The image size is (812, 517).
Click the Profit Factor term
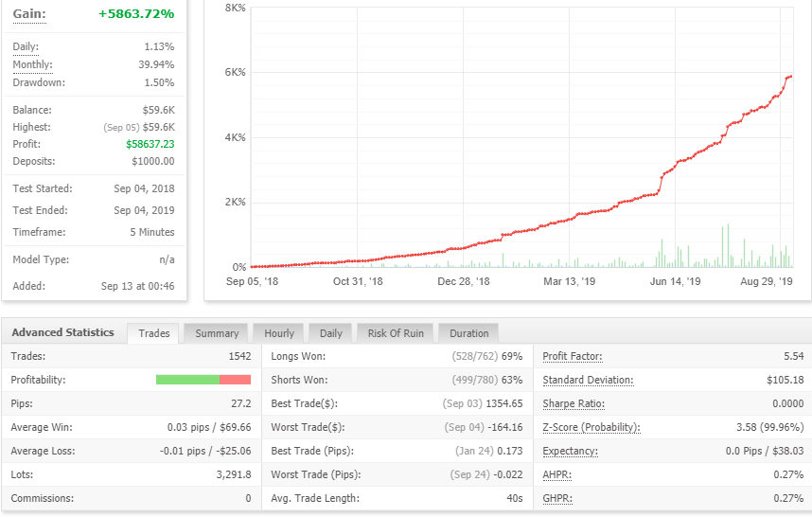click(x=573, y=356)
